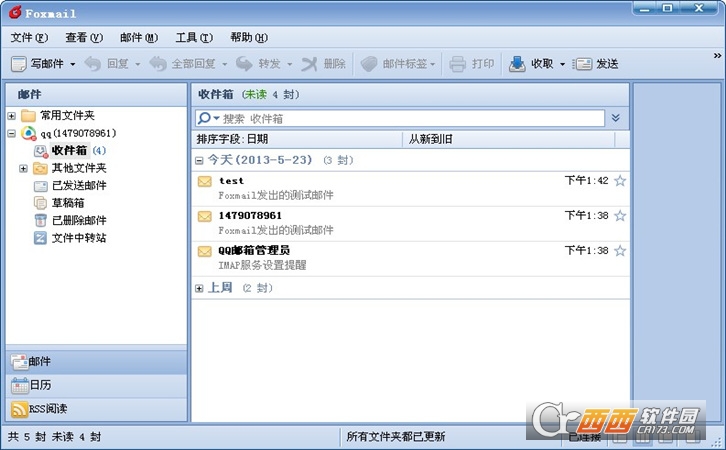Click the Send (发送) toolbar icon
Screen dimensions: 726x450
(x=582, y=64)
